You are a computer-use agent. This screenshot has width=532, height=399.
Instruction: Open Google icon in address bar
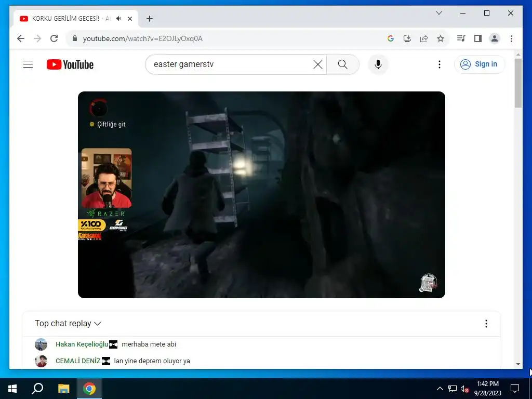tap(391, 38)
